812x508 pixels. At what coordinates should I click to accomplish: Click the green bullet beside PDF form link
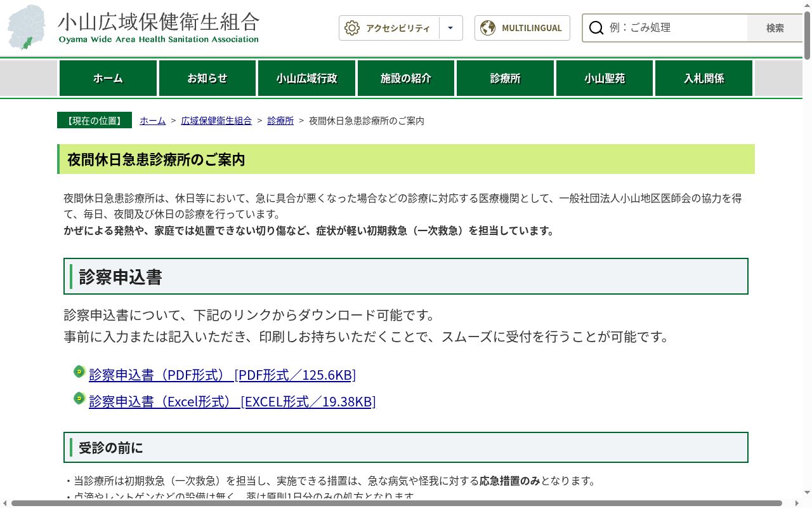tap(79, 371)
